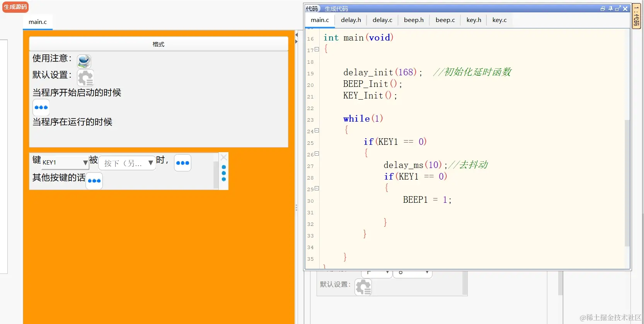Click the code line BEEP_Init();
This screenshot has width=644, height=324.
373,84
